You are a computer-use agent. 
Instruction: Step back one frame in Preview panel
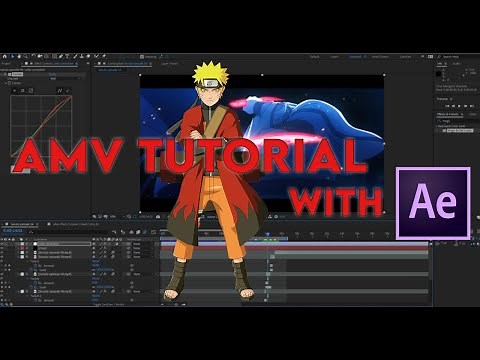(x=453, y=106)
